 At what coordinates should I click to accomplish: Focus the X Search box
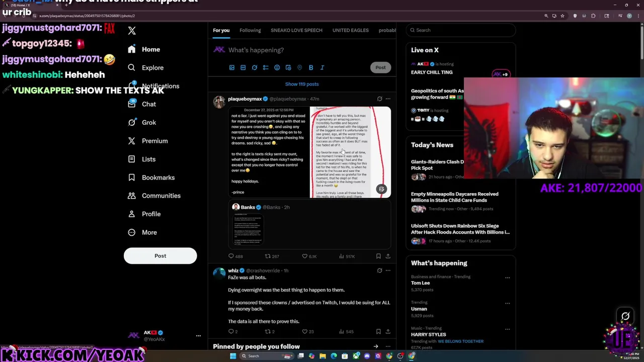click(460, 30)
